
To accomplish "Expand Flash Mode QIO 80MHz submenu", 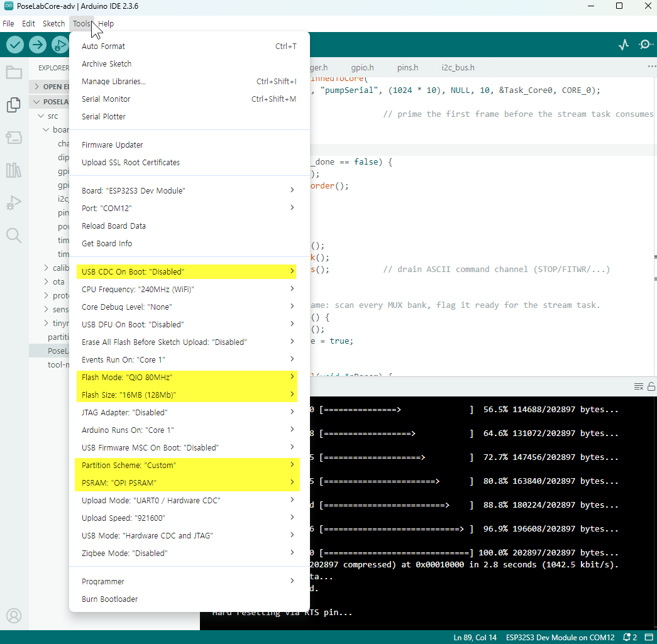I will 189,377.
